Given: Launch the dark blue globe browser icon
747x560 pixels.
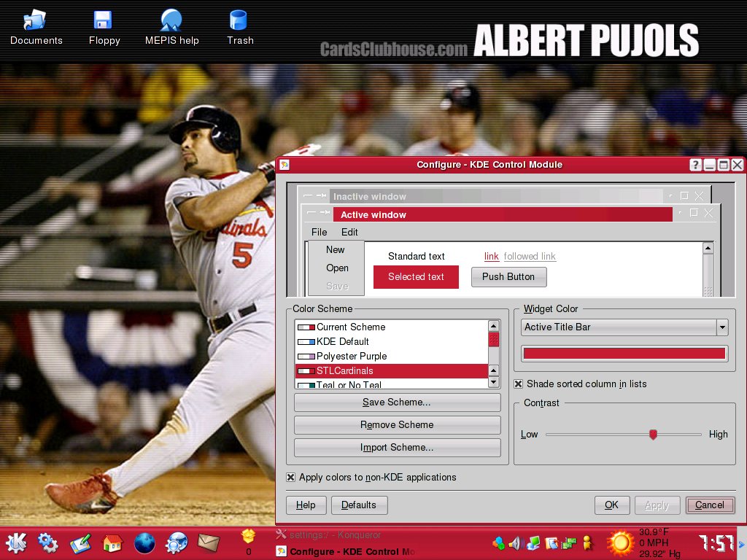Looking at the screenshot, I should coord(144,543).
